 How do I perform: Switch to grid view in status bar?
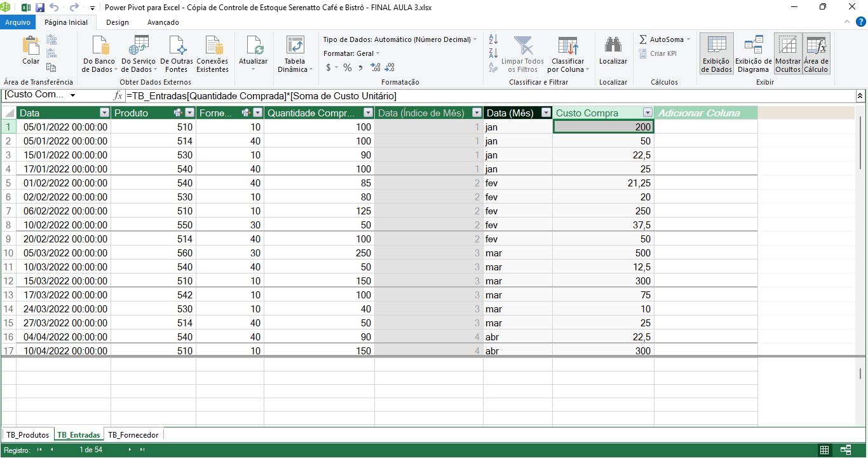tap(825, 450)
